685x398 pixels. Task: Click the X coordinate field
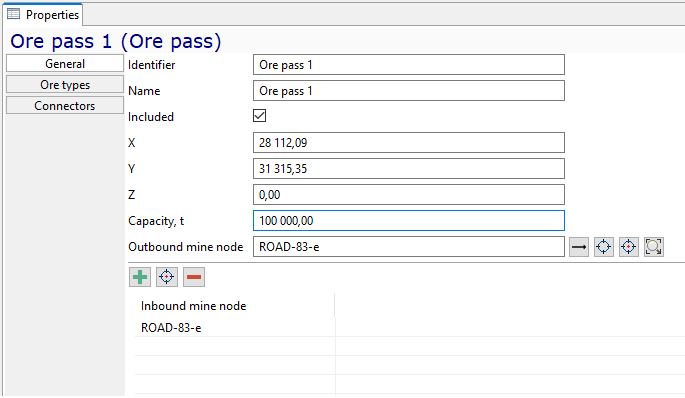coord(409,142)
